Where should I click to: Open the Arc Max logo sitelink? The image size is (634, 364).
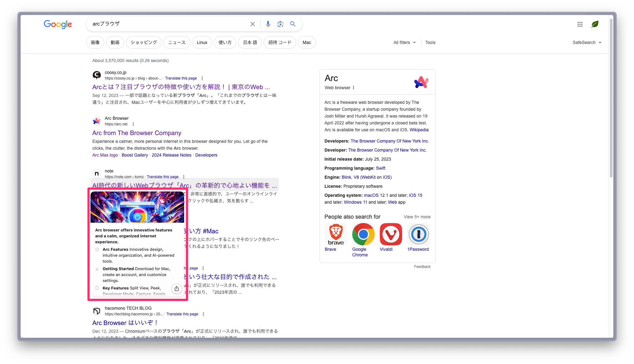click(105, 155)
